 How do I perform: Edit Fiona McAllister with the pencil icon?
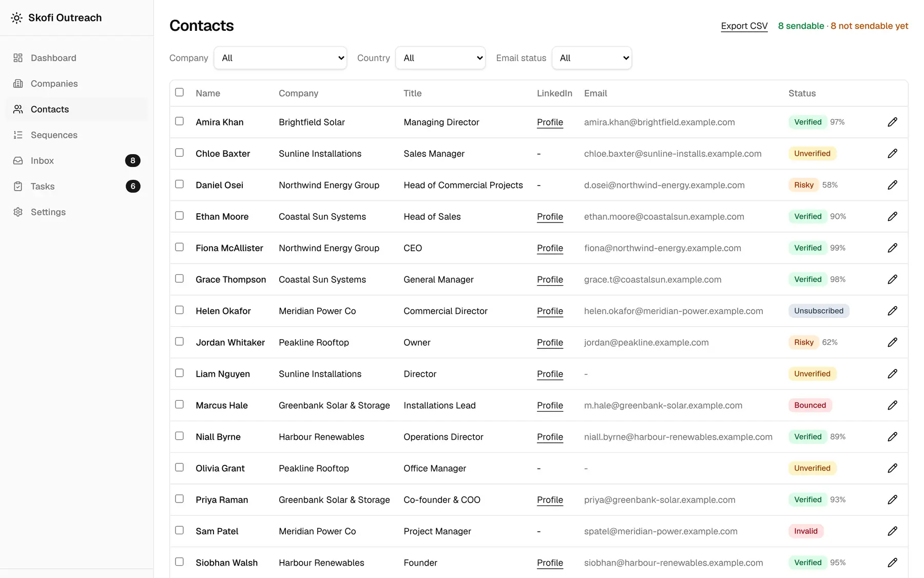click(x=893, y=248)
